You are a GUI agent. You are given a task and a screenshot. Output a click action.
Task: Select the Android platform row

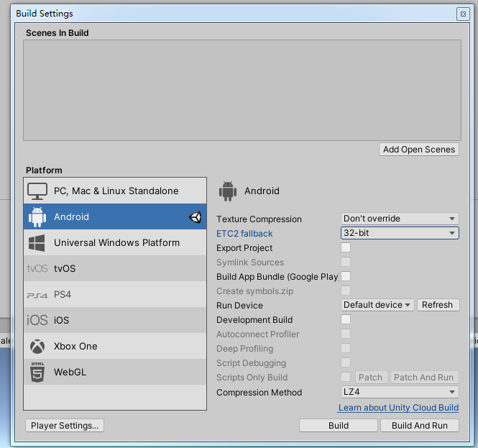click(115, 216)
